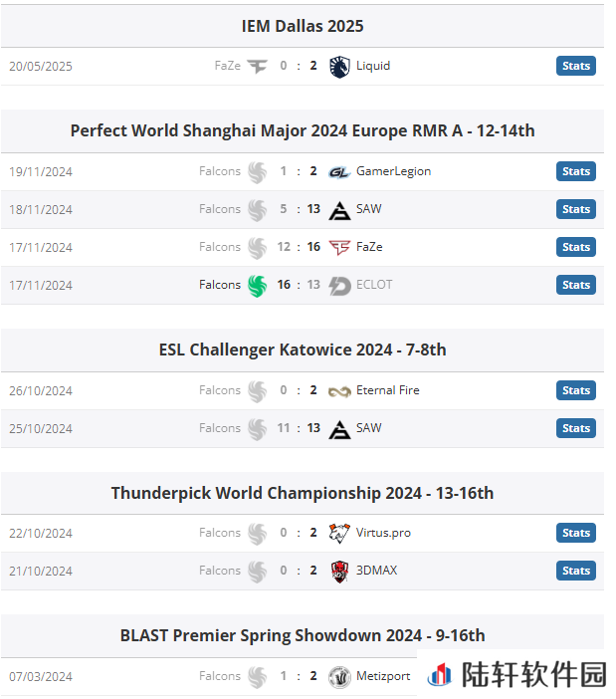The width and height of the screenshot is (616, 699).
Task: Click the Virtus.pro team name
Action: point(383,533)
